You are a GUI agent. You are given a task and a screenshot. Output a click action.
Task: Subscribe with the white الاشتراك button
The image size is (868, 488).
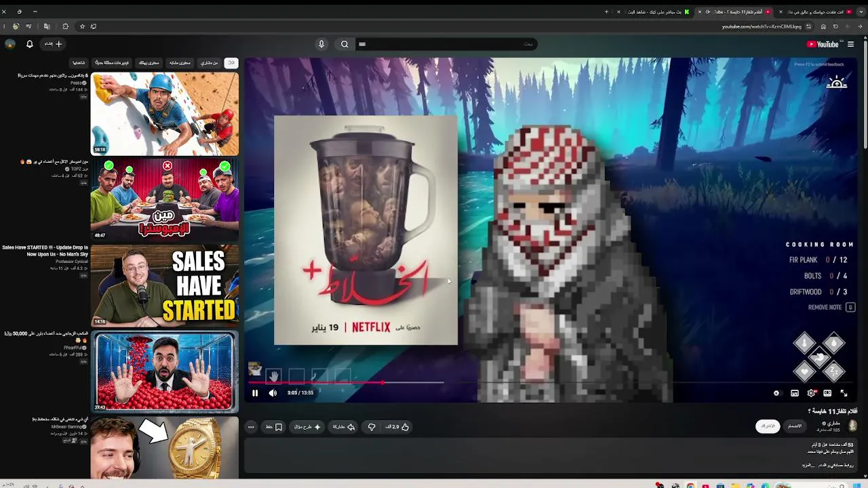(768, 426)
